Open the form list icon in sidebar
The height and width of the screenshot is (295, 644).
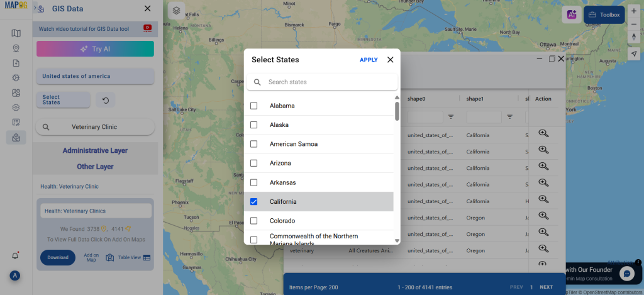click(16, 122)
